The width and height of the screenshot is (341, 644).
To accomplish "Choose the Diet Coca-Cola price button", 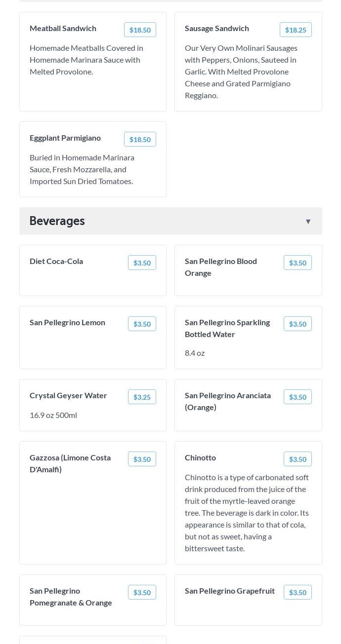I will coord(142,263).
